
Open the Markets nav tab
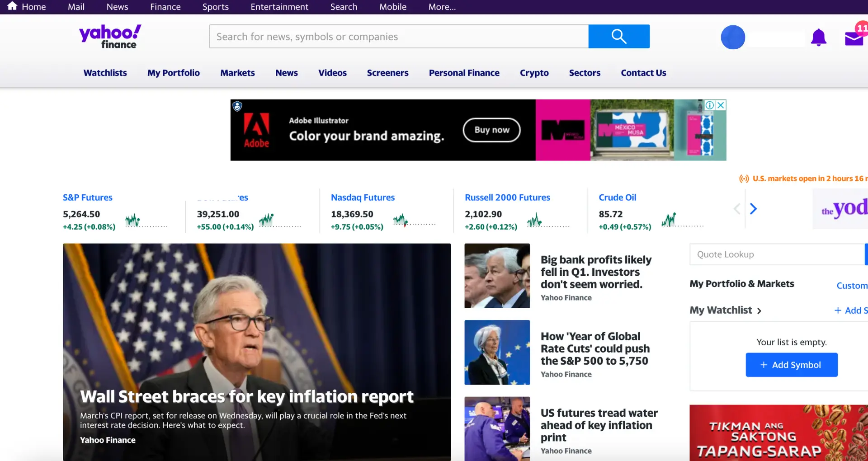click(237, 73)
